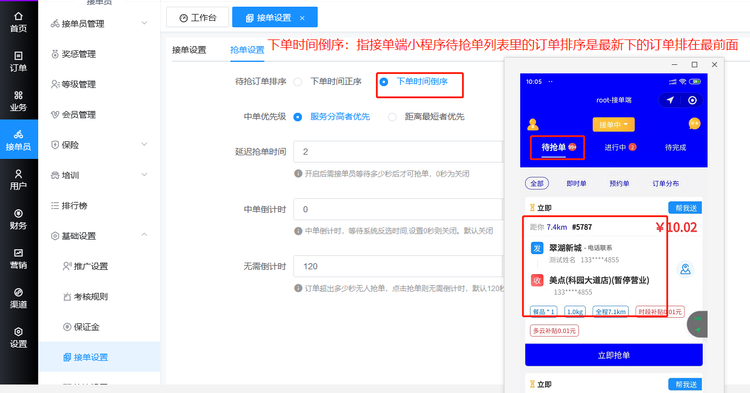
Task: Open the 首页 home icon in sidebar
Action: (18, 22)
